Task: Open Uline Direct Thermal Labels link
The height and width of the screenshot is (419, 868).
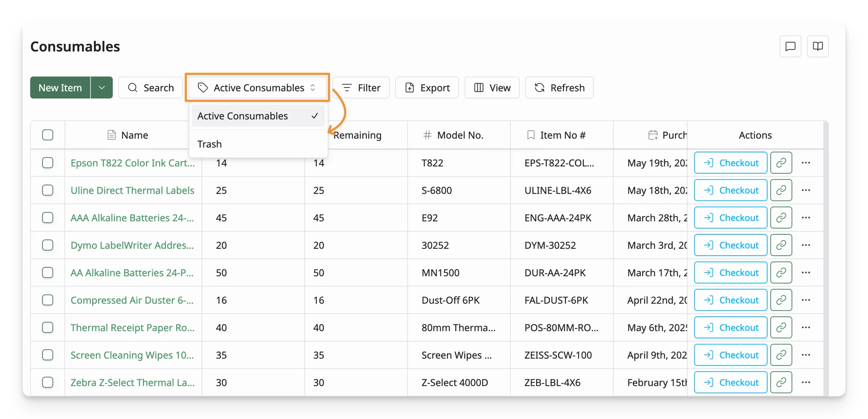Action: [x=132, y=190]
